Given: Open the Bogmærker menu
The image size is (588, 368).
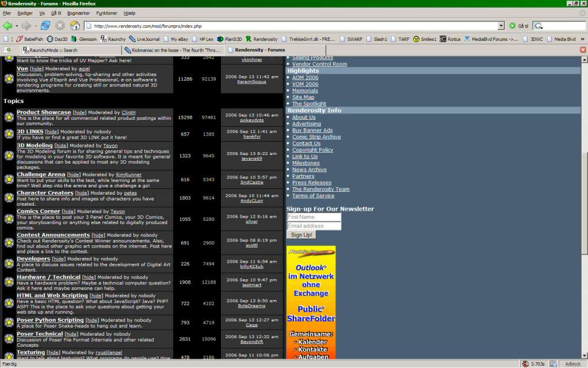Looking at the screenshot, I should tap(78, 13).
